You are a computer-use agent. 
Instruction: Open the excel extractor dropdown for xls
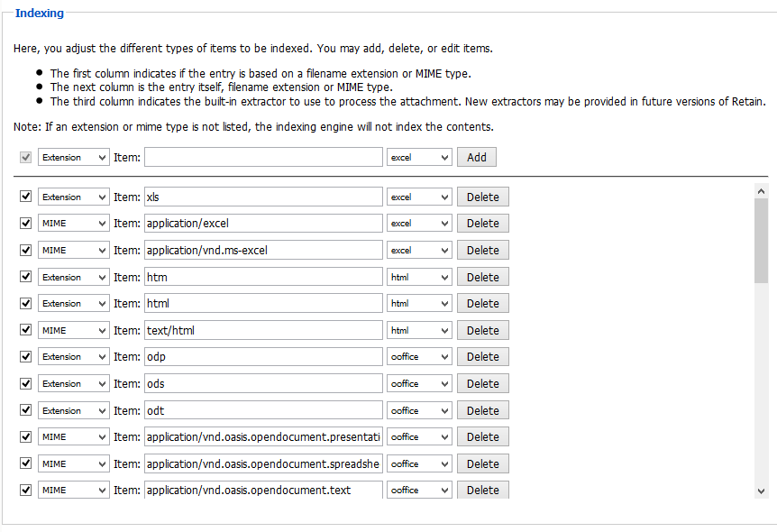(x=419, y=197)
